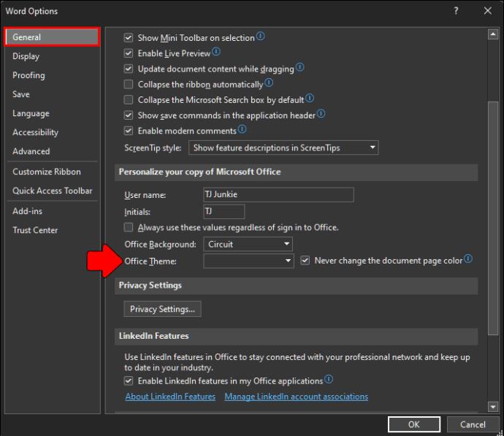Viewport: 504px width, 436px height.
Task: Click info icon beside Enable modern comments
Action: (242, 129)
